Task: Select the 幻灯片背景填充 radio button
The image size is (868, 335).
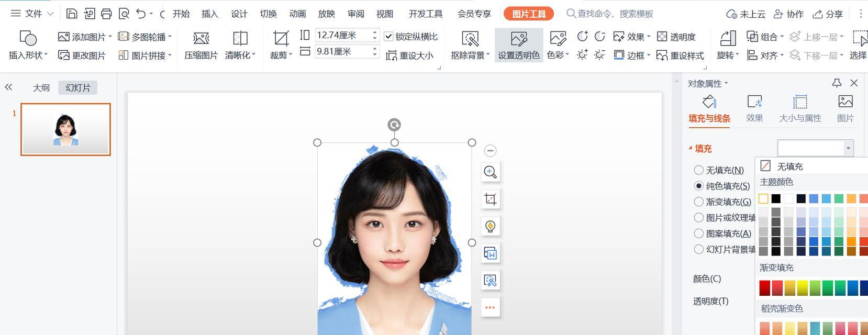Action: click(x=698, y=249)
